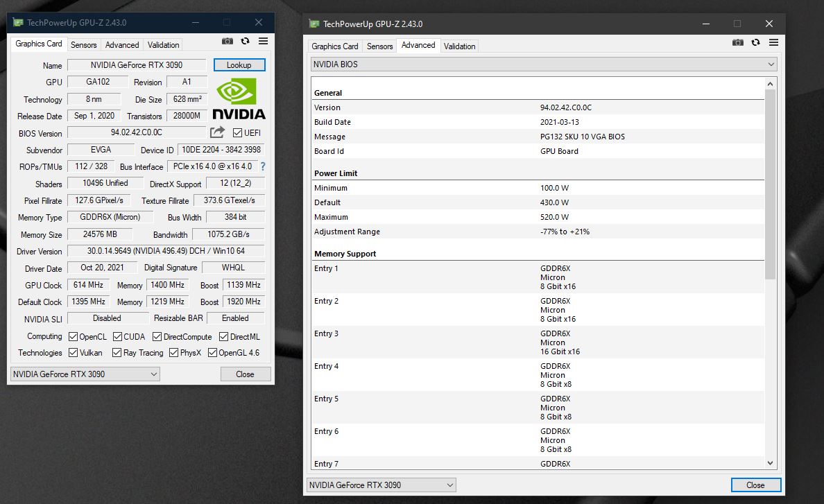Click the Subvendor EVGA field
The height and width of the screenshot is (504, 824).
[x=101, y=150]
